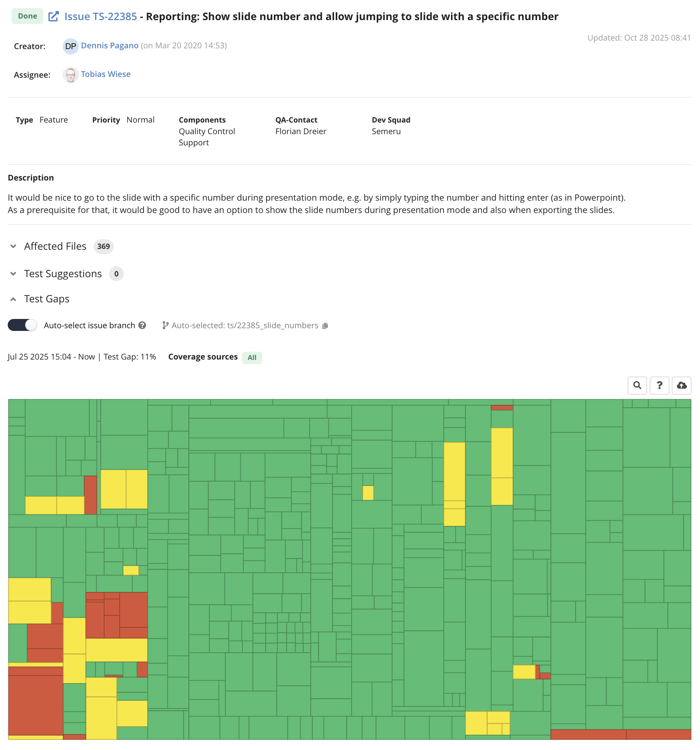Toggle Auto-select issue branch switch
The height and width of the screenshot is (750, 700).
pos(22,325)
